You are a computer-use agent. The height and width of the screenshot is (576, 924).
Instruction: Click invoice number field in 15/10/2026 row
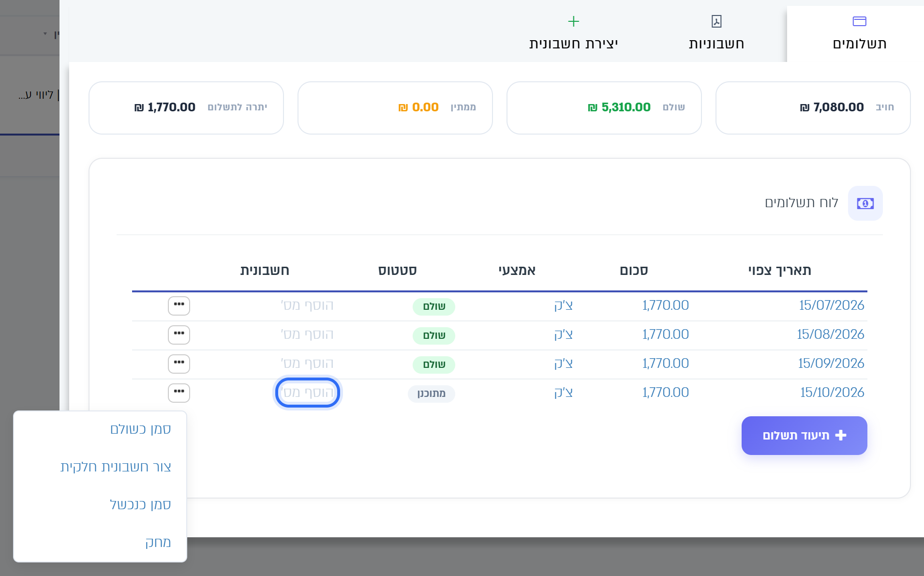click(308, 393)
